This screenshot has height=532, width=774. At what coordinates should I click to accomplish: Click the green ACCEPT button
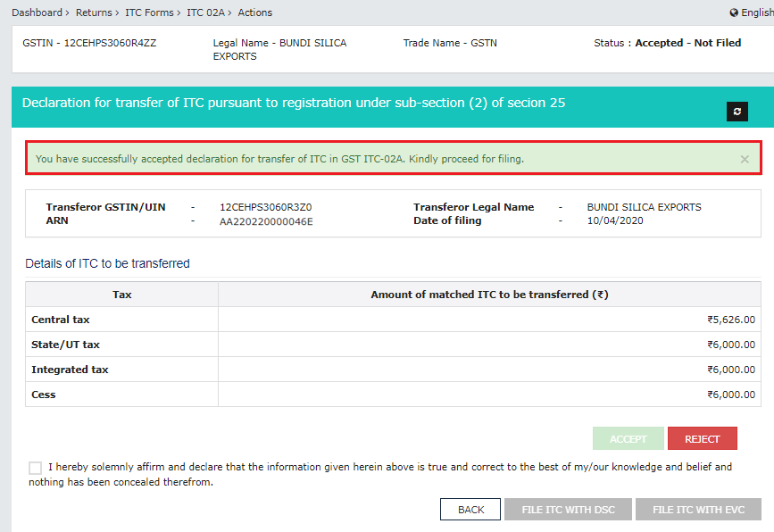[x=628, y=439]
